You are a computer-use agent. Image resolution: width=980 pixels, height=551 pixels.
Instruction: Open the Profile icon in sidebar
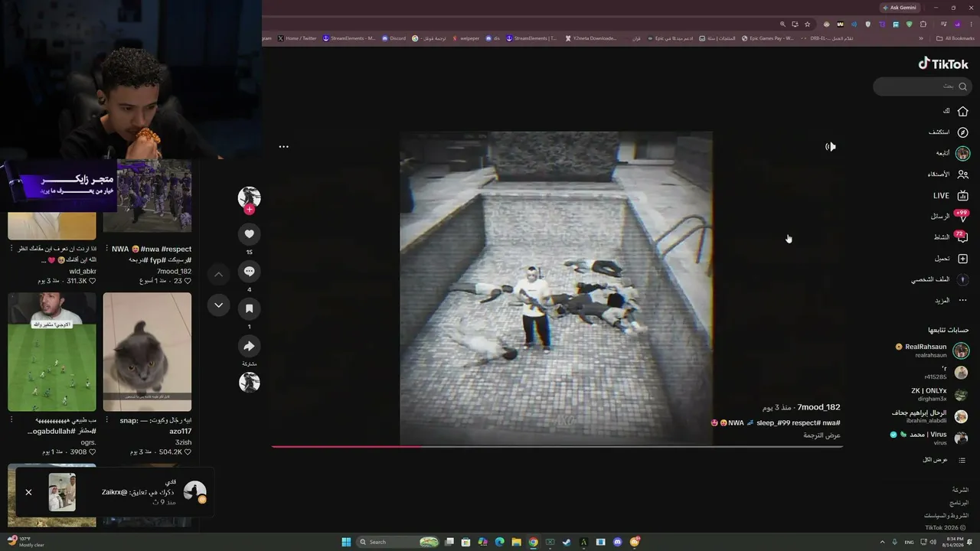(962, 280)
